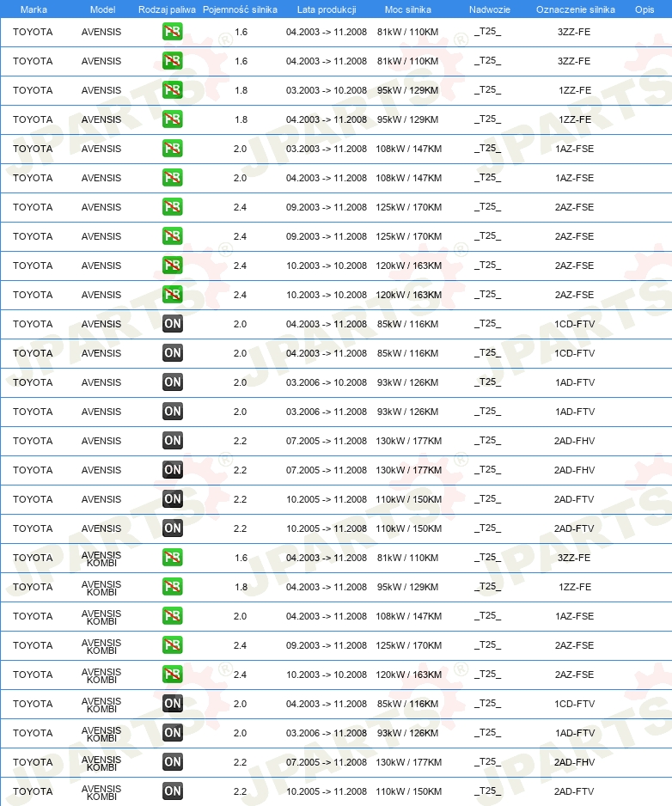672x806 pixels.
Task: Select _T25_ body cell in 03.2006 -> 10.2008 row
Action: point(487,382)
